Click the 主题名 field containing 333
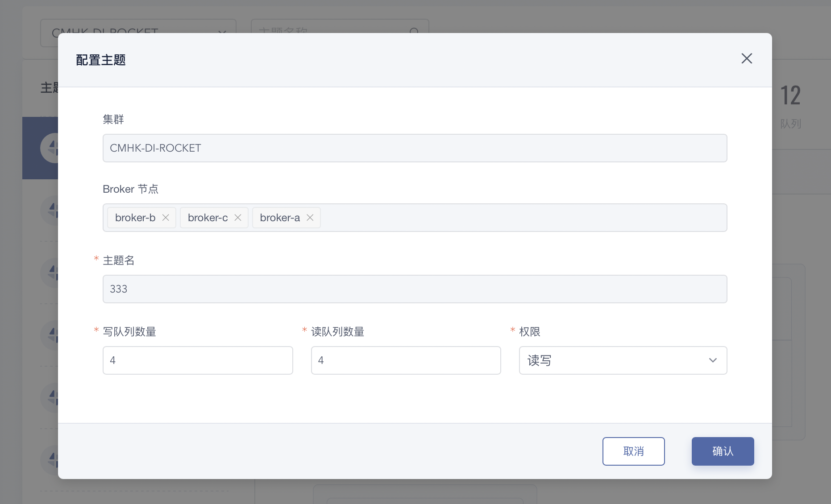This screenshot has height=504, width=831. tap(415, 289)
